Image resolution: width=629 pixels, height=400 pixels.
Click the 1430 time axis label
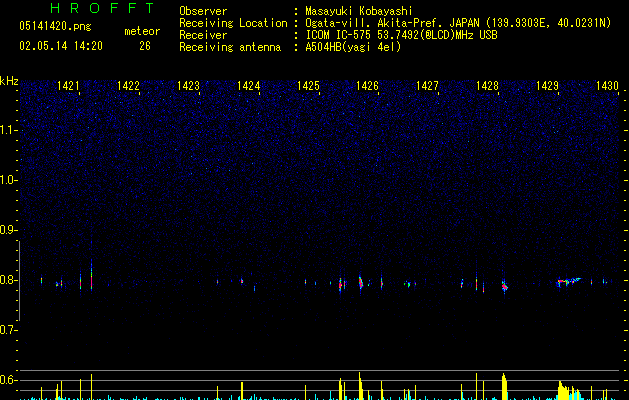point(607,86)
